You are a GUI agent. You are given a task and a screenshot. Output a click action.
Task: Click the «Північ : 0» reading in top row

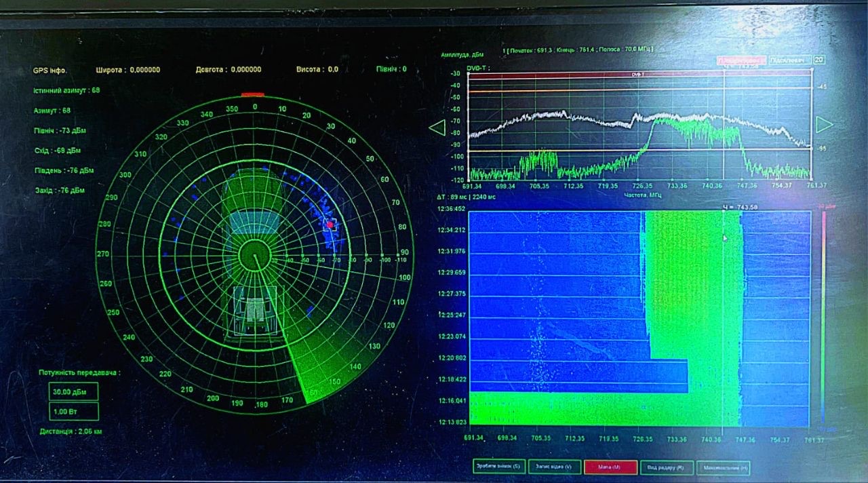pos(392,69)
